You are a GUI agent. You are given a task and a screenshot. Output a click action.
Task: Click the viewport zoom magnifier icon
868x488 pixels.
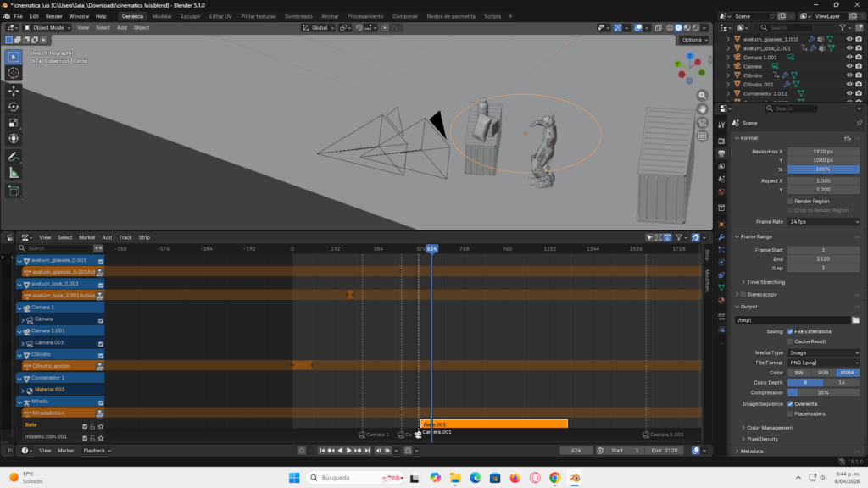tap(703, 95)
